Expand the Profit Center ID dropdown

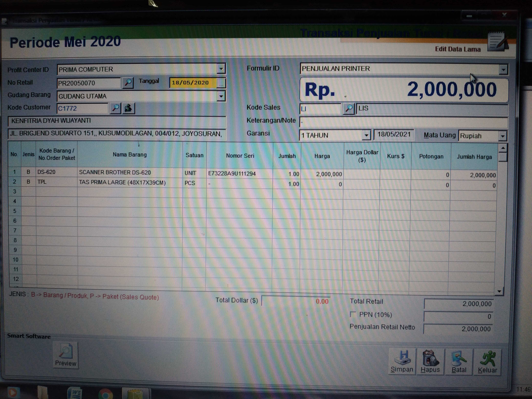click(221, 69)
